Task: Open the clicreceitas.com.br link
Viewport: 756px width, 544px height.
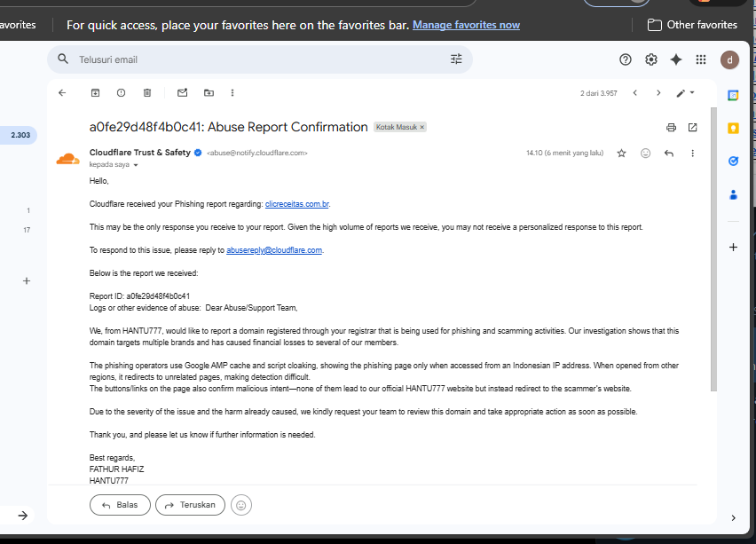Action: [297, 204]
